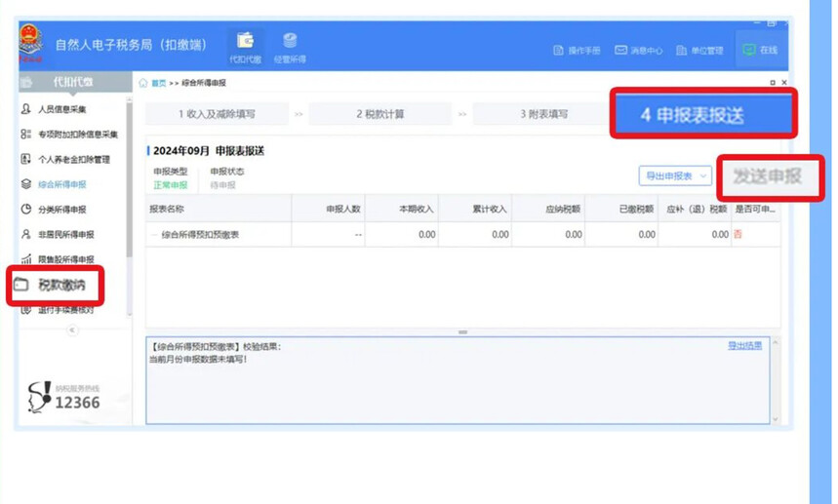
Task: Switch to step 1 收入及减除填写
Action: (217, 114)
